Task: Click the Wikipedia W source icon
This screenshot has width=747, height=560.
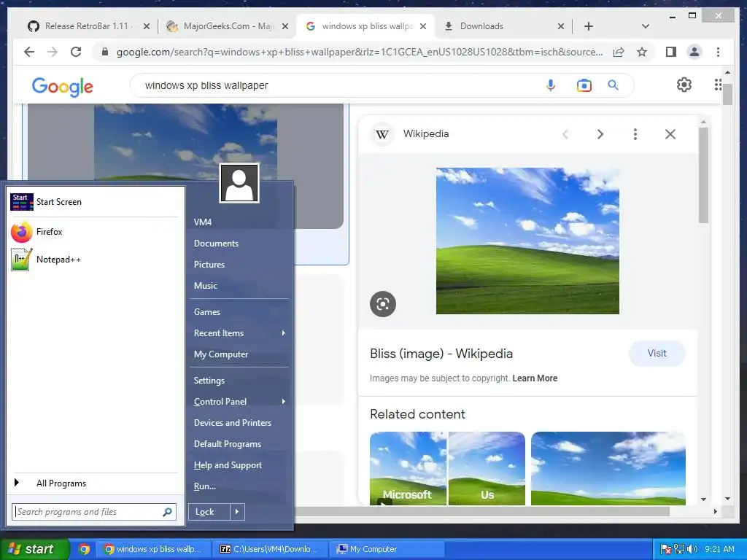Action: pos(382,134)
